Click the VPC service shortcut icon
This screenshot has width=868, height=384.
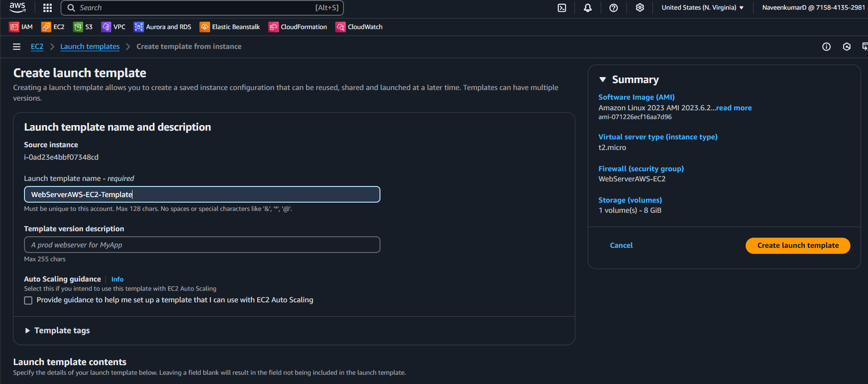[x=106, y=27]
